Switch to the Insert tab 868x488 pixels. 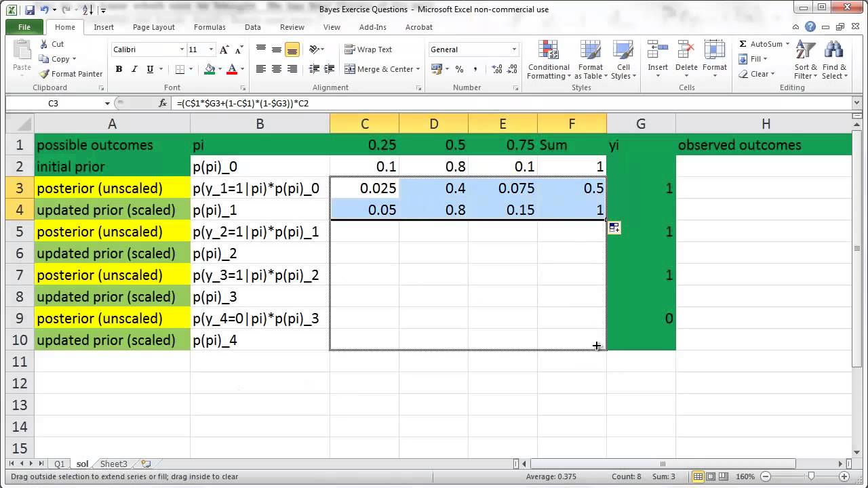[x=104, y=27]
